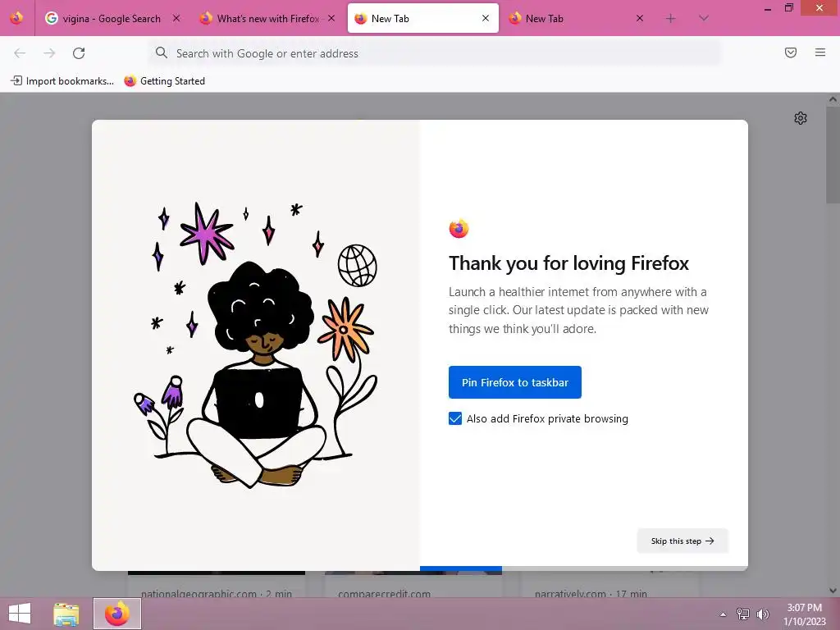The width and height of the screenshot is (840, 630).
Task: Open a new tab with plus icon
Action: [671, 19]
